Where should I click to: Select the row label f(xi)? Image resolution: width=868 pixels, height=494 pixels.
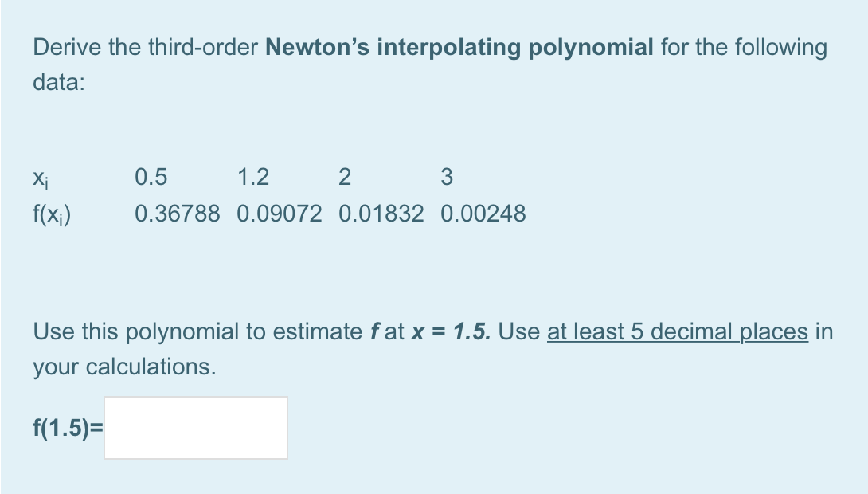coord(49,214)
